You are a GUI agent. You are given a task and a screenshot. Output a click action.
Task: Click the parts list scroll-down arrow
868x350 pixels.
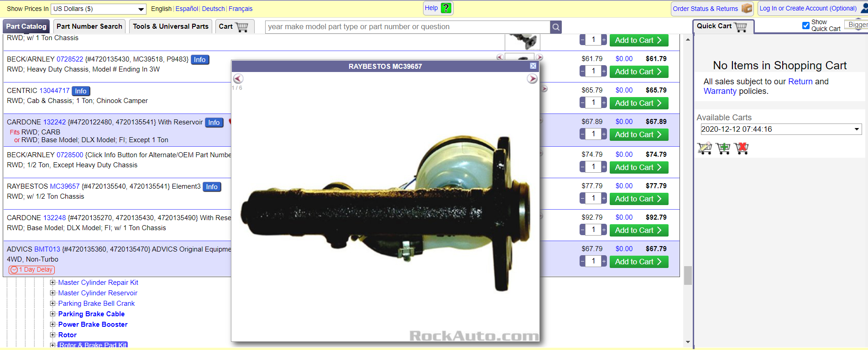(x=688, y=342)
